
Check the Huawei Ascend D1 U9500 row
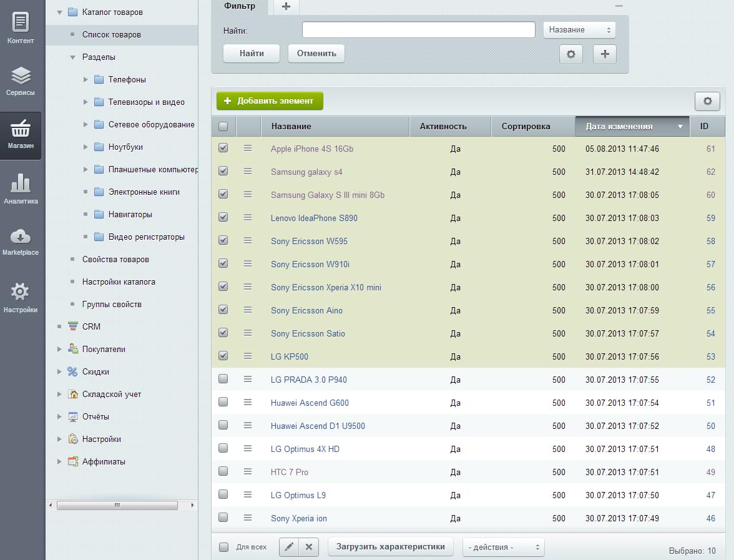[223, 425]
